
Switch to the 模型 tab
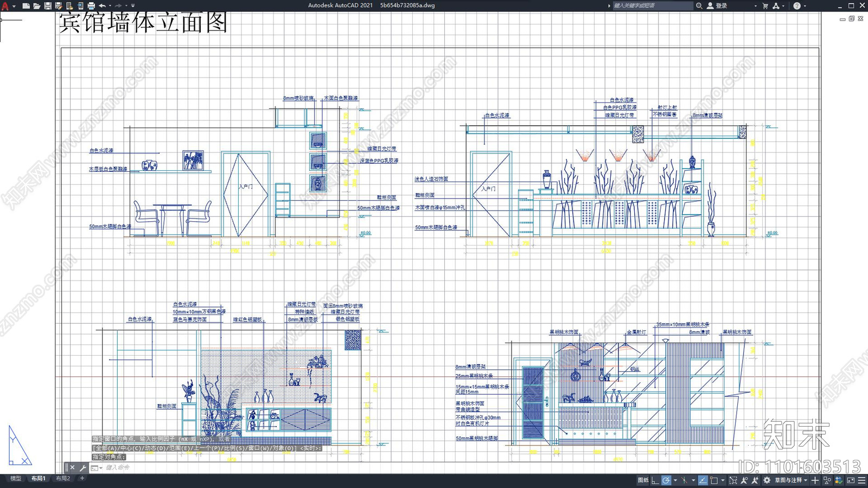(16, 478)
